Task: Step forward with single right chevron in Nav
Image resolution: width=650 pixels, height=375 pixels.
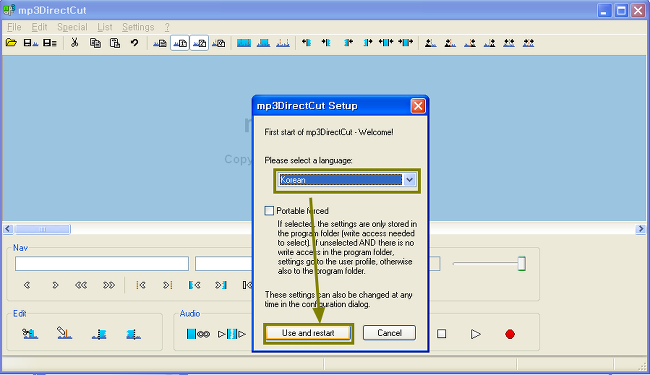Action: 55,285
